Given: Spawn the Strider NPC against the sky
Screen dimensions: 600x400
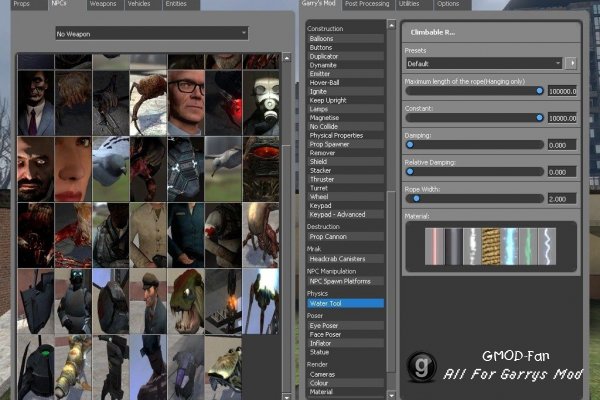Looking at the screenshot, I should tap(261, 301).
